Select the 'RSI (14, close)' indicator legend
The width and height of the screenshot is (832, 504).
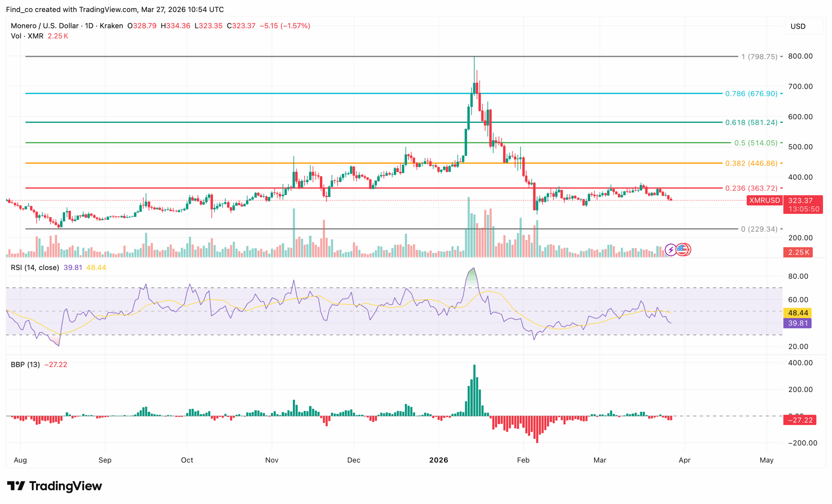tap(35, 268)
